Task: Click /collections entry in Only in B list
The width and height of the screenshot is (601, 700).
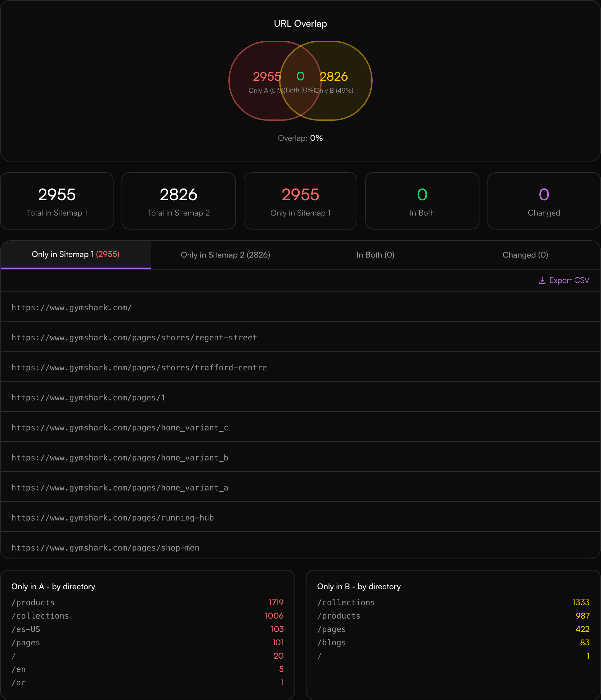Action: 346,602
